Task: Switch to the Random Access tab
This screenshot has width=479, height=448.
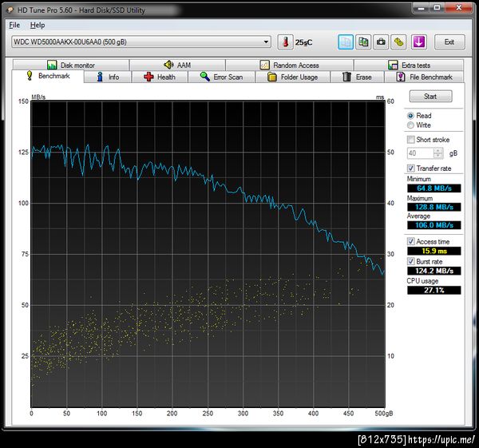Action: click(x=289, y=65)
